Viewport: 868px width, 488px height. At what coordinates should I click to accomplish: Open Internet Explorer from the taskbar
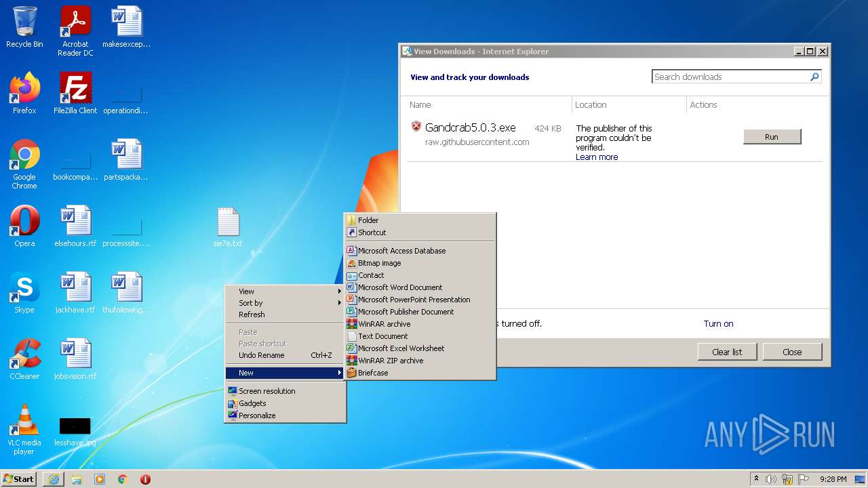pyautogui.click(x=54, y=479)
